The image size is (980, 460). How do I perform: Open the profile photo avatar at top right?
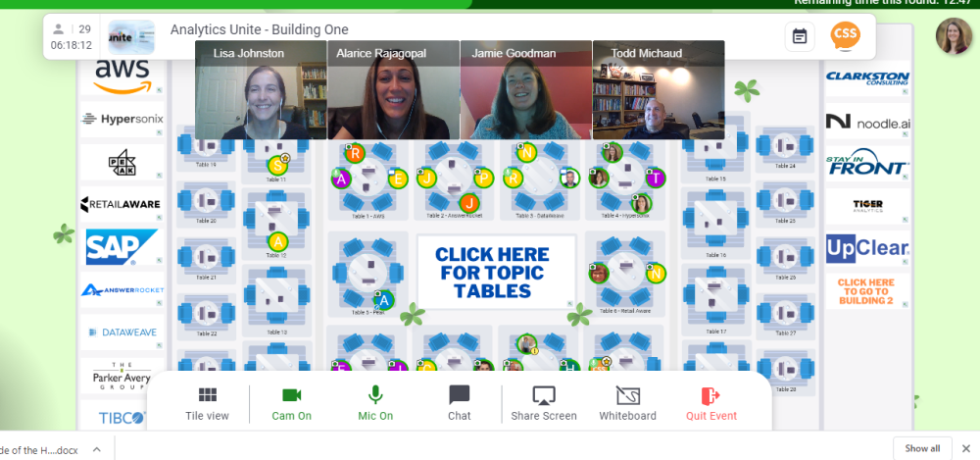click(954, 36)
